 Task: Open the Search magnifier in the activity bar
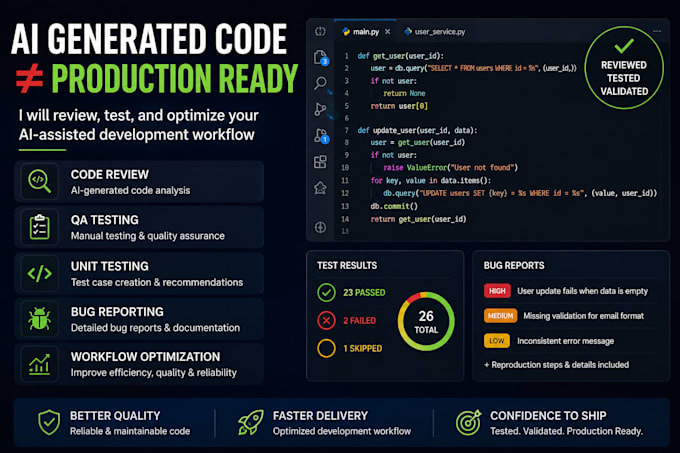[x=320, y=82]
